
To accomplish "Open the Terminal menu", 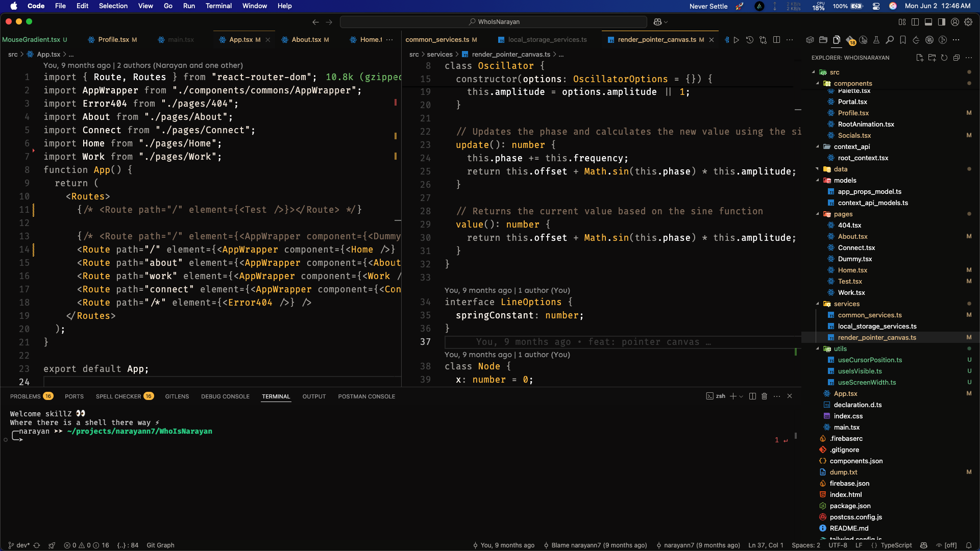I will [218, 6].
